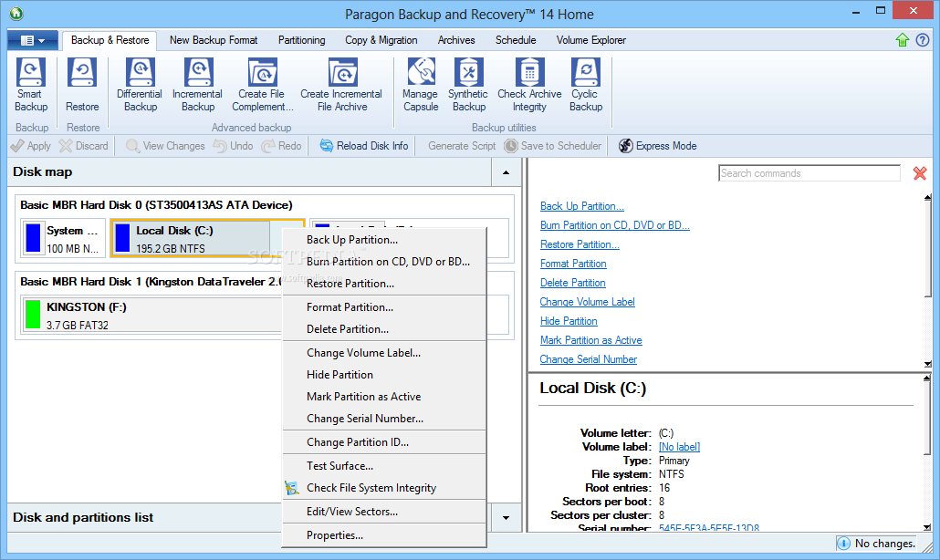Click Create Incremental File Archive icon

pyautogui.click(x=342, y=85)
